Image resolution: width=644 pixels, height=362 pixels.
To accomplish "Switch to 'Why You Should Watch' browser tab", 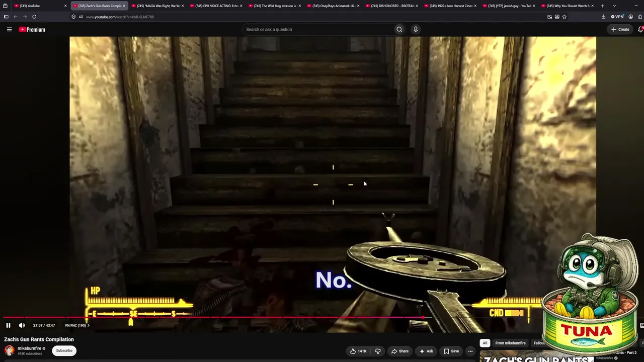I will coord(568,6).
